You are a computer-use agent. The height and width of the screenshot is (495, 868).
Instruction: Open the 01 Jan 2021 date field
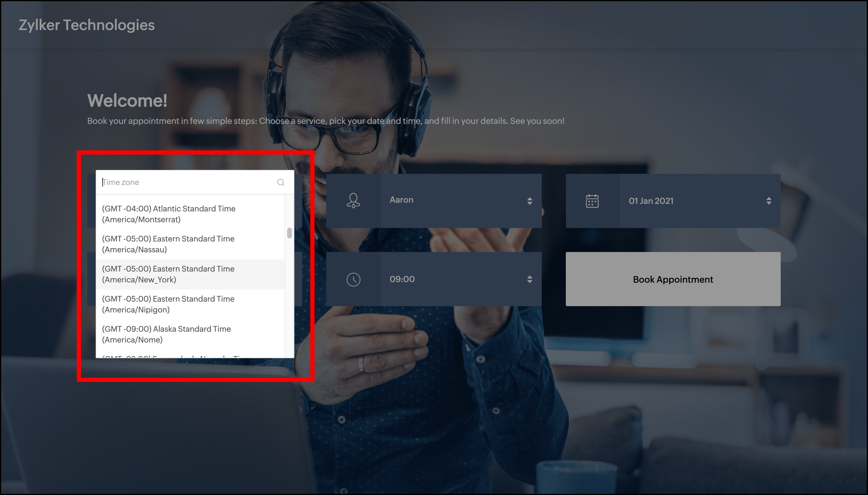tap(691, 201)
